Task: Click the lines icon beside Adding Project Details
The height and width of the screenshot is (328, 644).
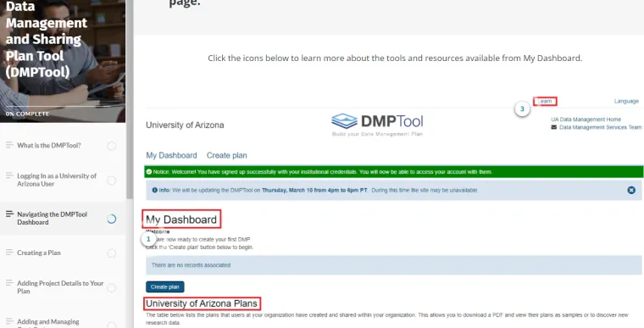Action: pos(9,283)
